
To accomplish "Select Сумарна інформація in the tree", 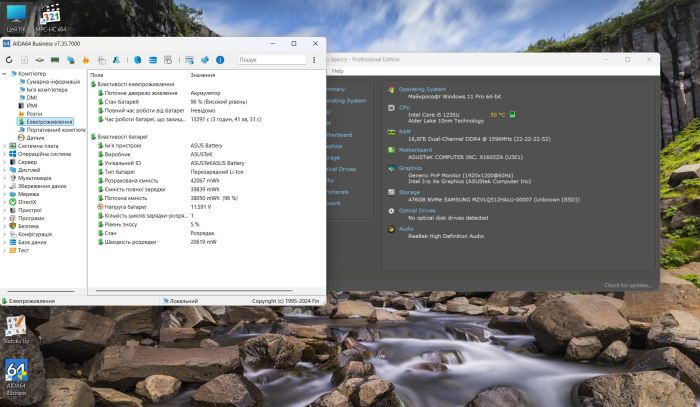I will (x=53, y=82).
